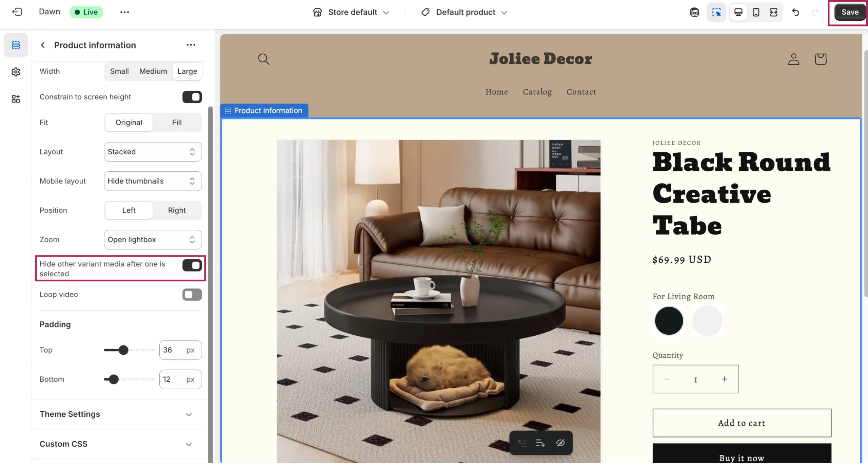Toggle Hide other variant media switch
This screenshot has height=468, width=868.
pyautogui.click(x=192, y=265)
